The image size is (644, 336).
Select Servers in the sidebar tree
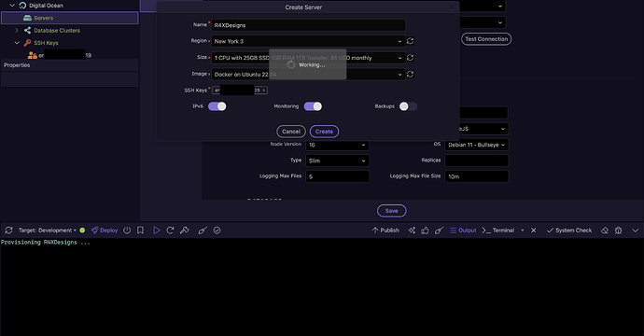[x=70, y=18]
